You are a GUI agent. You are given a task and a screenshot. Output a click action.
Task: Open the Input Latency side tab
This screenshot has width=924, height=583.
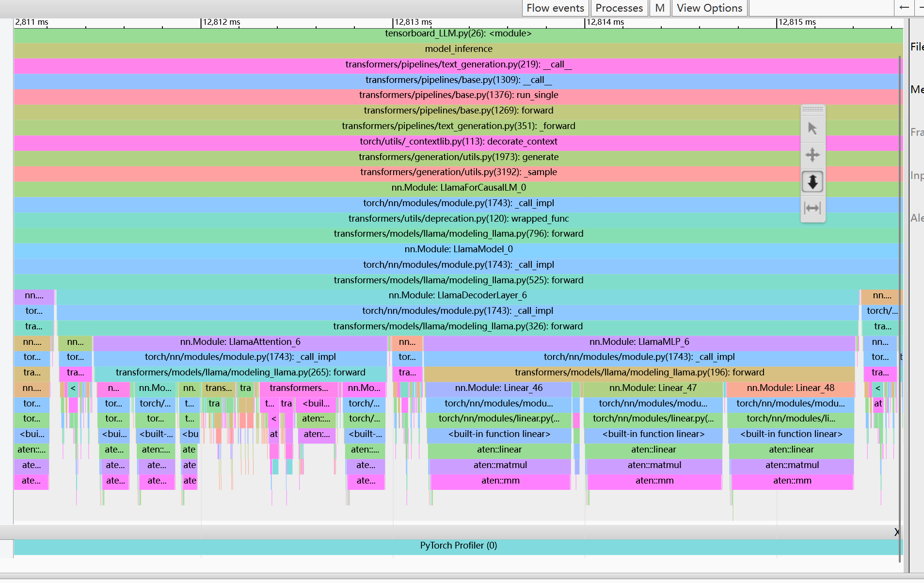(x=917, y=175)
